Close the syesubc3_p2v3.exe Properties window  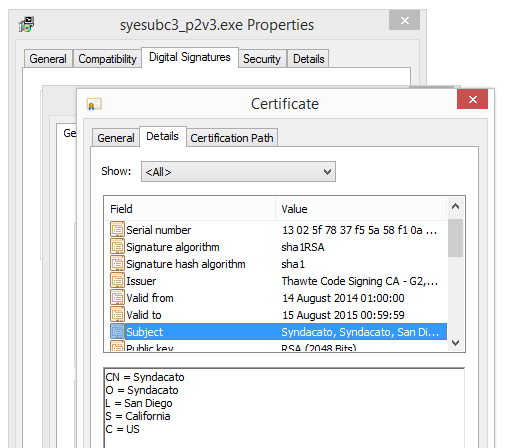[404, 21]
